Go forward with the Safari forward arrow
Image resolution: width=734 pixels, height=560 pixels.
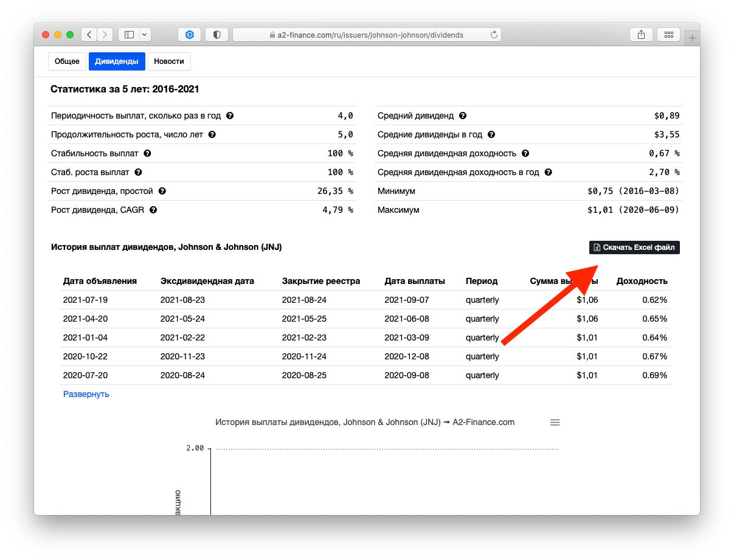105,35
